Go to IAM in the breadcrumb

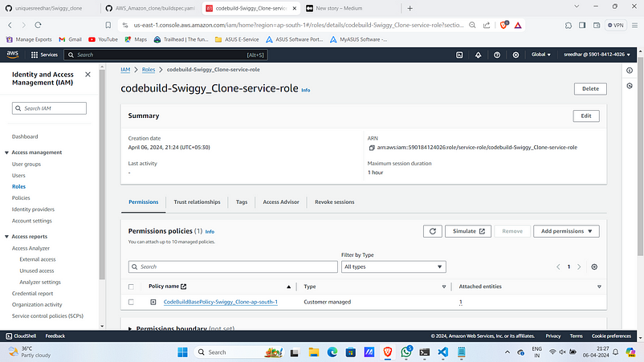click(x=125, y=70)
